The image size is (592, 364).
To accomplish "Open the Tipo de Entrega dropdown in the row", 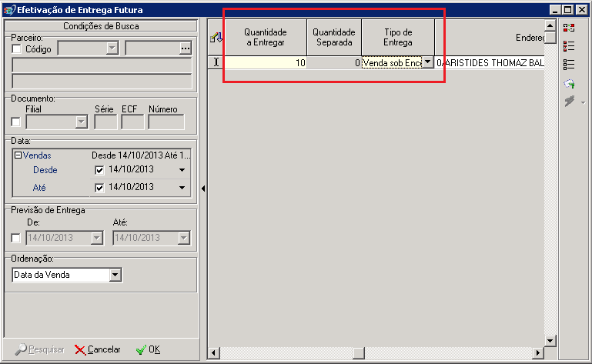I will (x=427, y=62).
